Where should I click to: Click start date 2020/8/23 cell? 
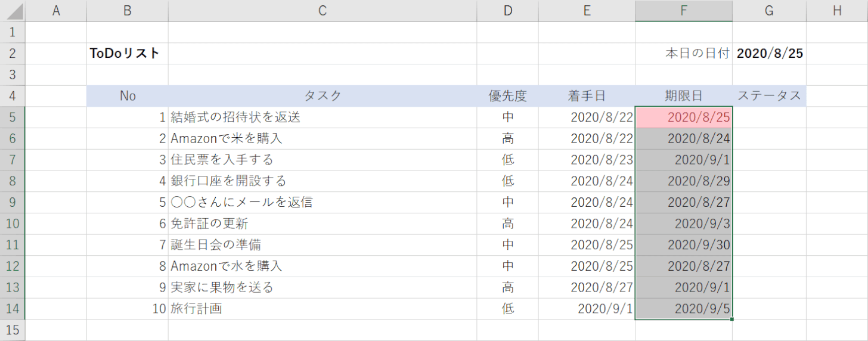click(587, 160)
